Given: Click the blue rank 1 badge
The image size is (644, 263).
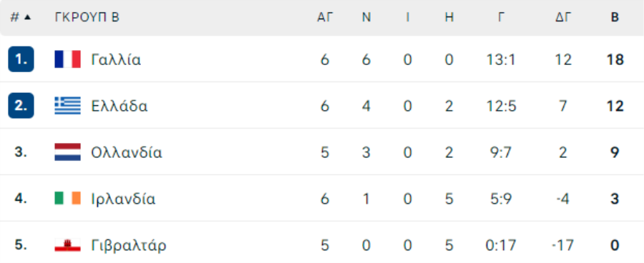Looking at the screenshot, I should pos(21,59).
